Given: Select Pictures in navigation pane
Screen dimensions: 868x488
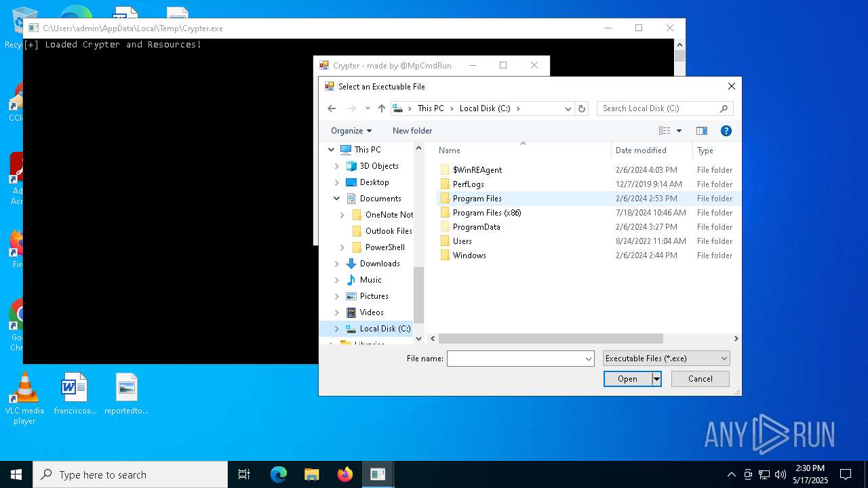Looking at the screenshot, I should (368, 296).
